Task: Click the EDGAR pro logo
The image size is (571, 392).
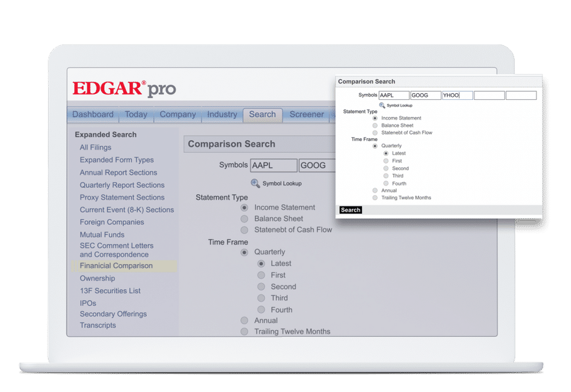Action: [124, 89]
